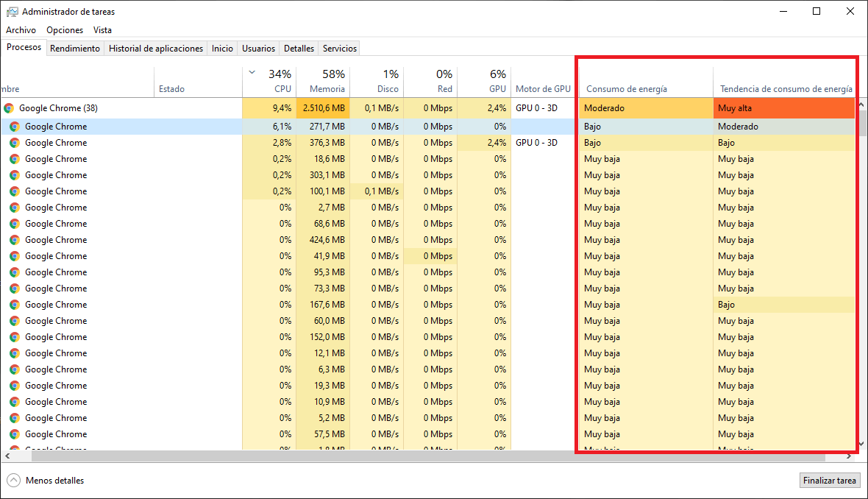
Task: Click Chrome icon in the 2,7 MB row
Action: point(15,208)
